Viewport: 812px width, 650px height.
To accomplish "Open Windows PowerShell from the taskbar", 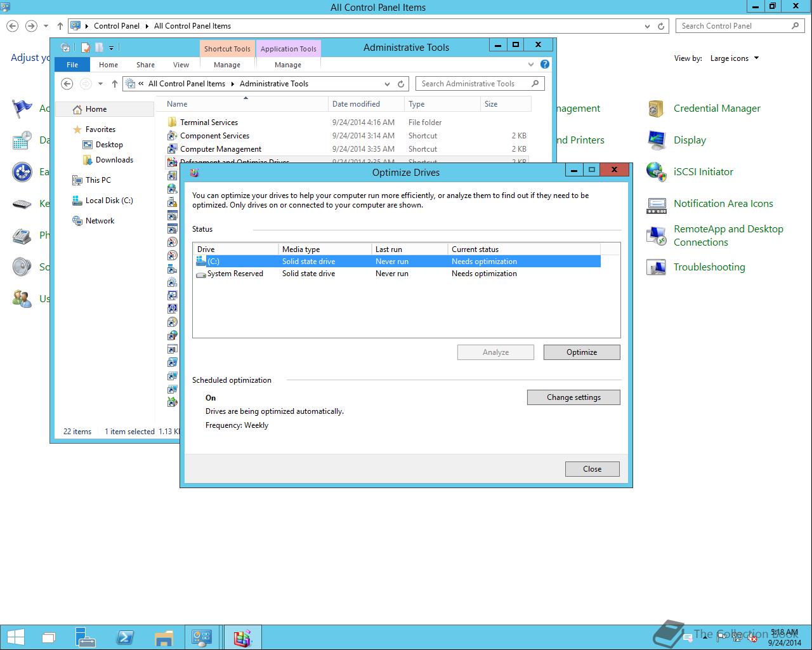I will tap(124, 637).
